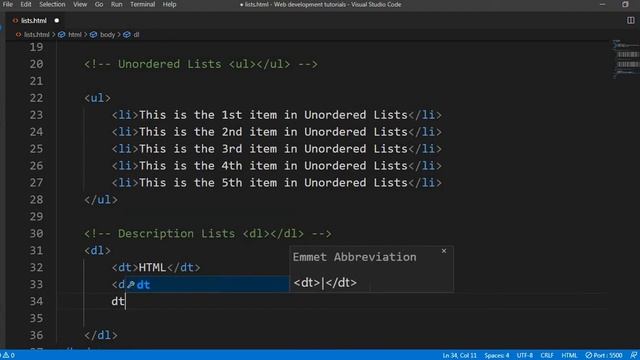Click the Emmet preview text <dt>|</dt>

tap(325, 282)
